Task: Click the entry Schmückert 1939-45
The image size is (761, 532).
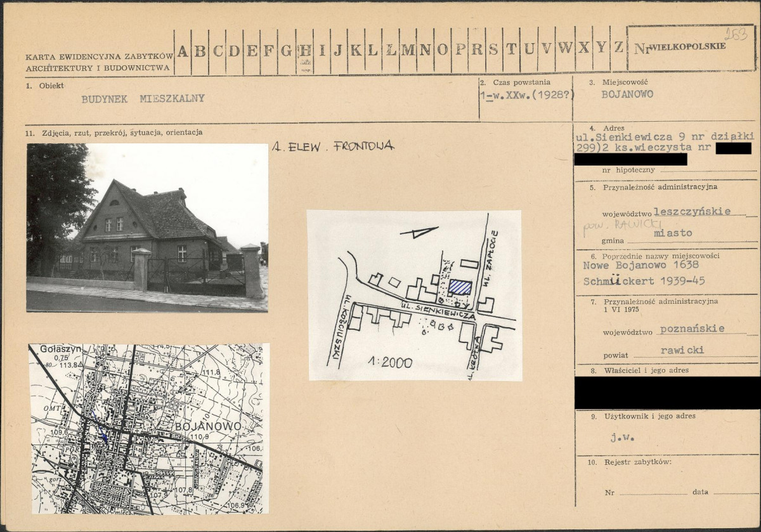Action: (644, 281)
